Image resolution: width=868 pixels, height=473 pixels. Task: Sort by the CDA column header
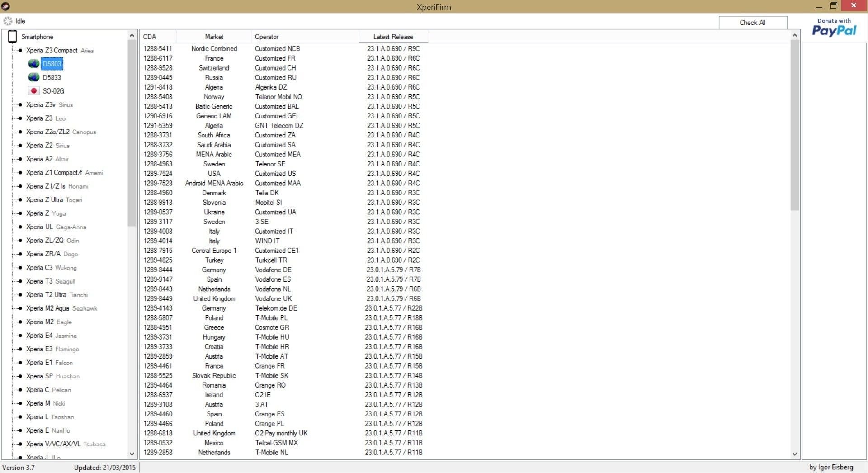pos(158,37)
